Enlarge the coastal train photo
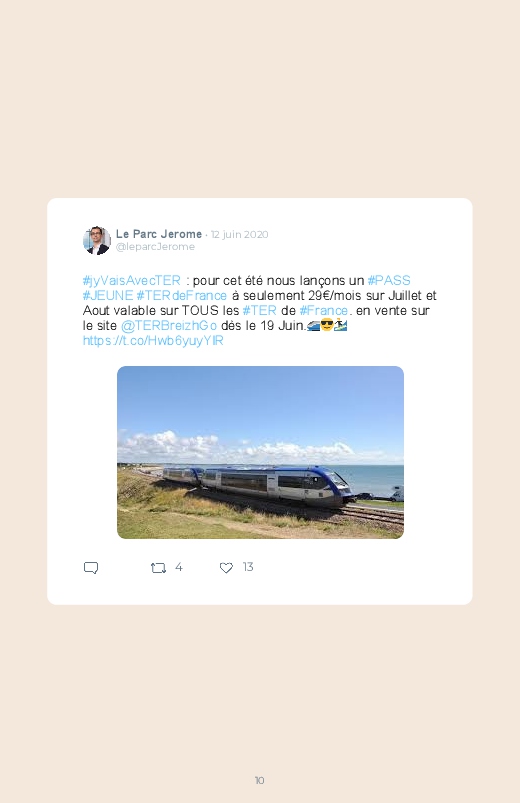The height and width of the screenshot is (803, 520). pyautogui.click(x=260, y=452)
